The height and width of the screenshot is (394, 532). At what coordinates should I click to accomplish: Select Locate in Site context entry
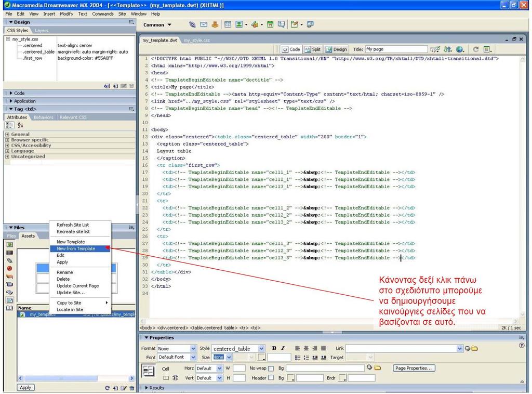[x=80, y=309]
